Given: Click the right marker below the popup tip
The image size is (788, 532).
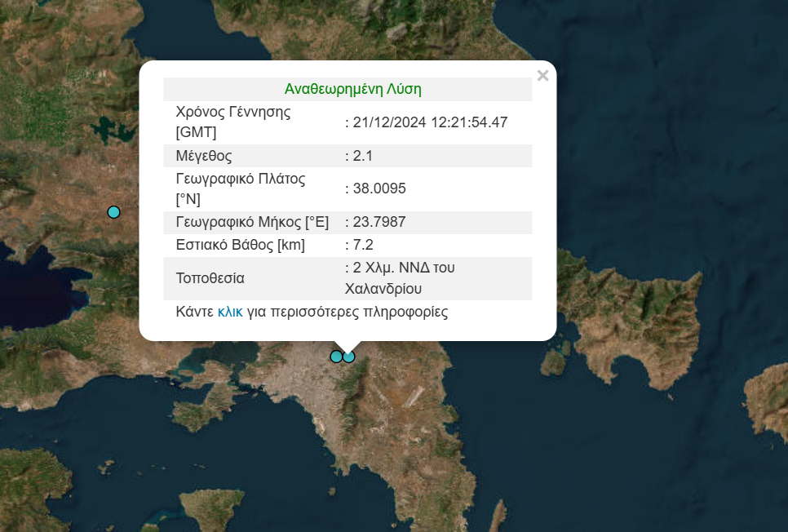Looking at the screenshot, I should click(350, 357).
